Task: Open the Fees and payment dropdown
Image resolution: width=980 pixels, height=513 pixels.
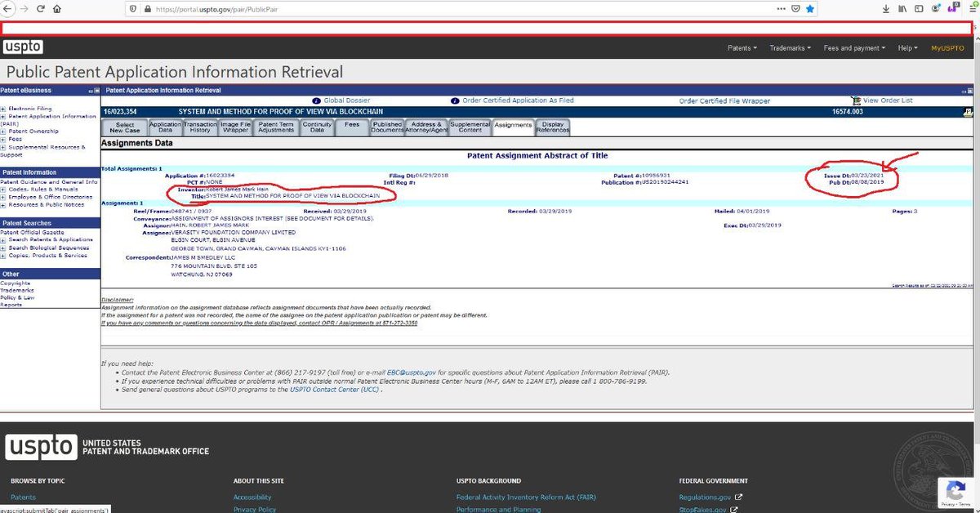Action: [855, 48]
